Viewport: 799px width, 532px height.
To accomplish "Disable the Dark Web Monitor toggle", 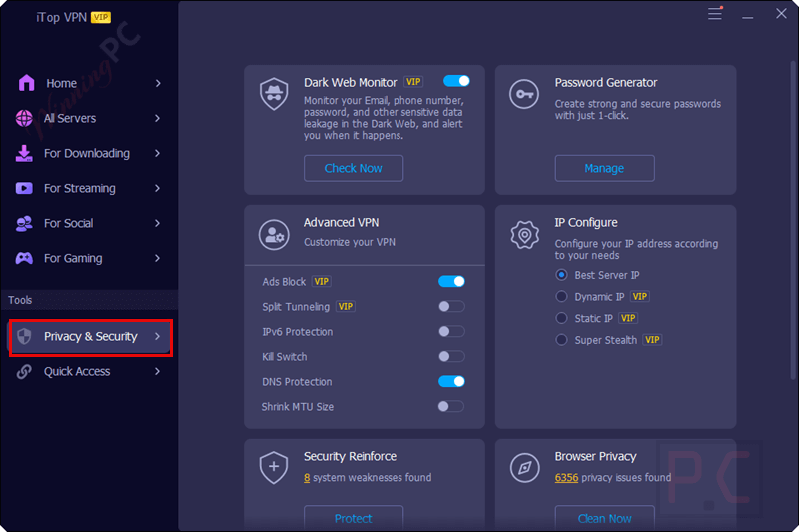I will 456,81.
